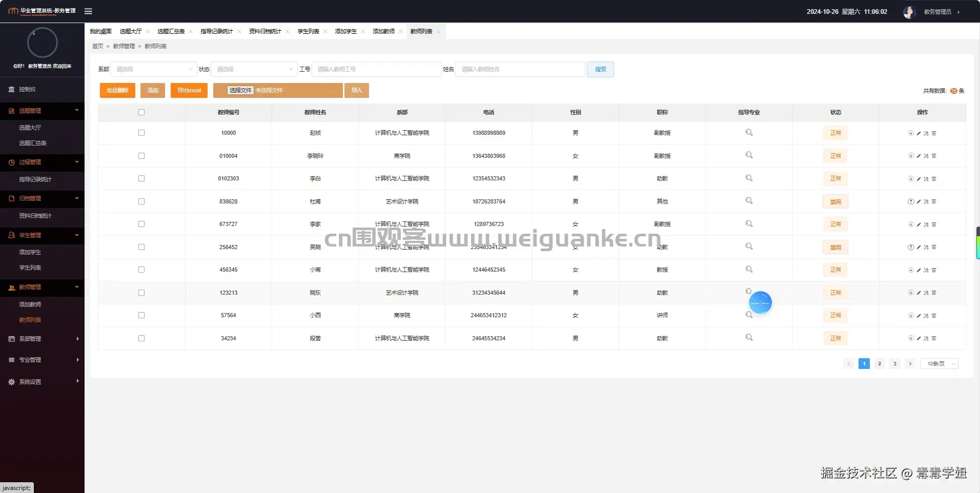Viewport: 980px width, 493px height.
Task: Check the checkbox for teacher 123213
Action: click(x=141, y=293)
